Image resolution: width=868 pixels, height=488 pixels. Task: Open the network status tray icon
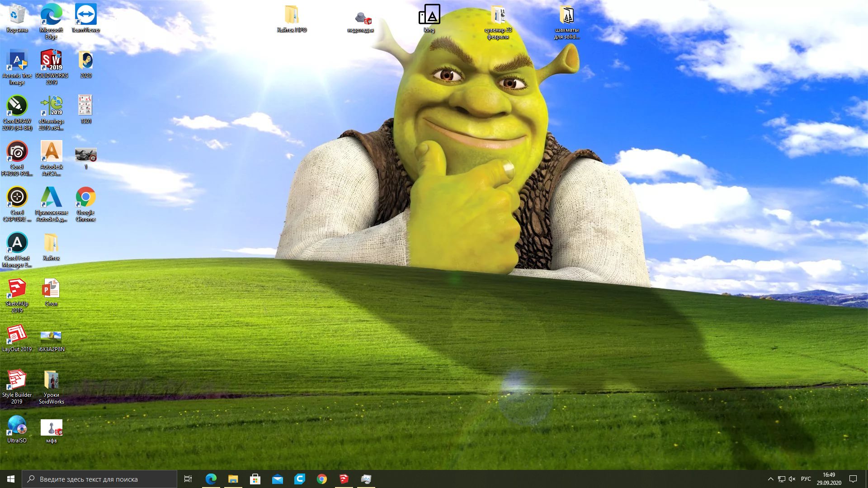point(781,479)
